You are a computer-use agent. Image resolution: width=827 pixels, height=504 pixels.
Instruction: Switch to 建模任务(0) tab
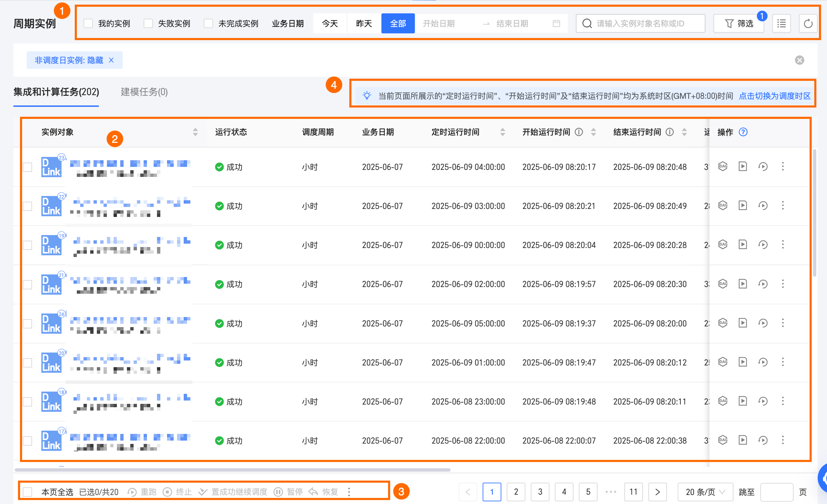[x=144, y=92]
